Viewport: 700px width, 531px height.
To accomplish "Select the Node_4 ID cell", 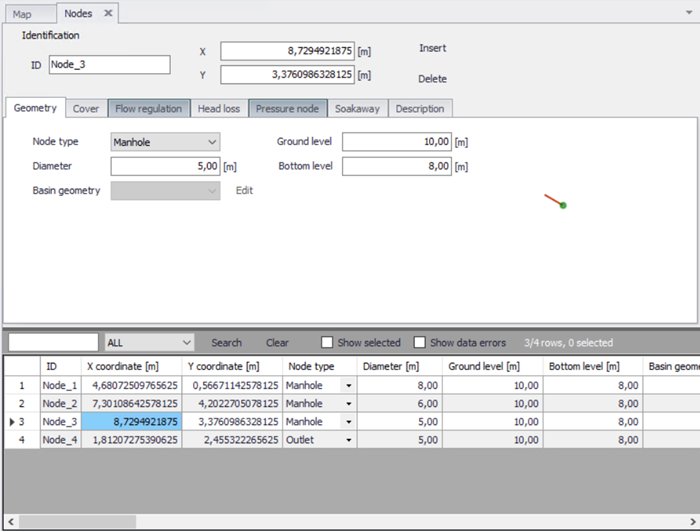I will [x=61, y=439].
